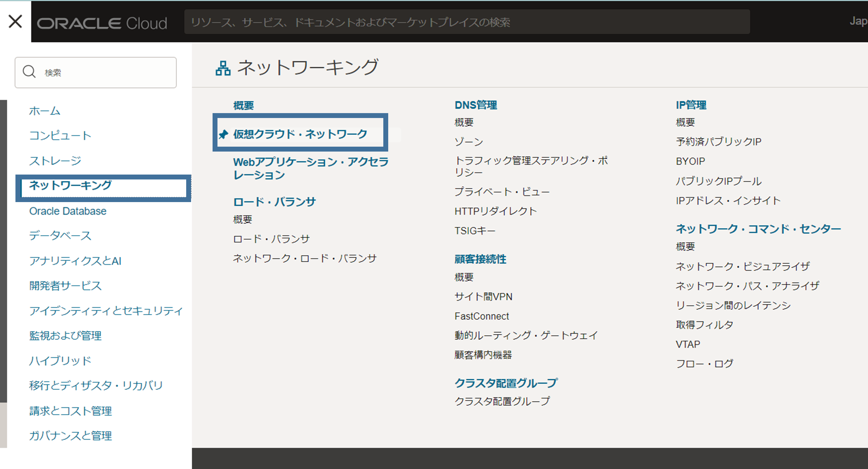Open アイデンティティとセキュリティ category
This screenshot has height=469, width=868.
tap(106, 311)
